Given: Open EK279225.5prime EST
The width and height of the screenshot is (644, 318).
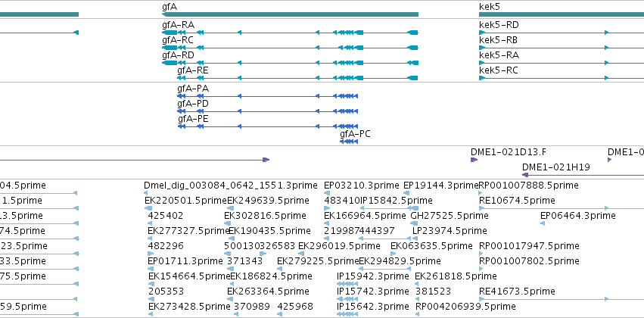Looking at the screenshot, I should [318, 261].
